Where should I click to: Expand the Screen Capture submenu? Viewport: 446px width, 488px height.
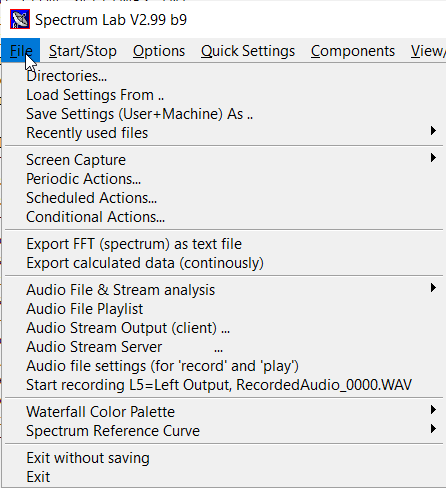pos(223,160)
